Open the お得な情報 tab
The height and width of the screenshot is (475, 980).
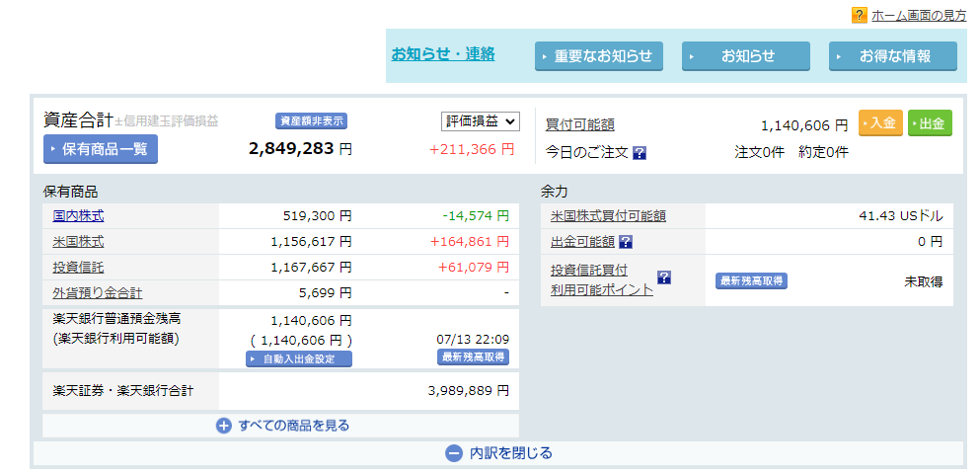coord(893,56)
